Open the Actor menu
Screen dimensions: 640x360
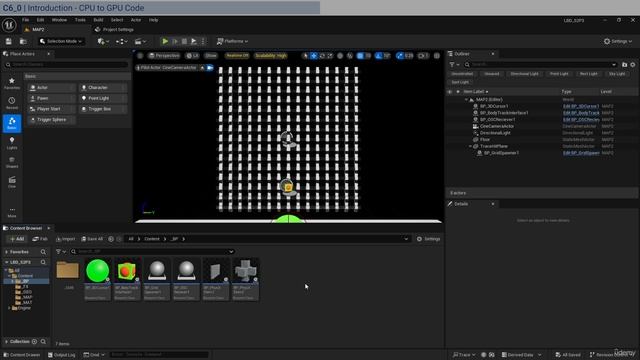point(136,20)
